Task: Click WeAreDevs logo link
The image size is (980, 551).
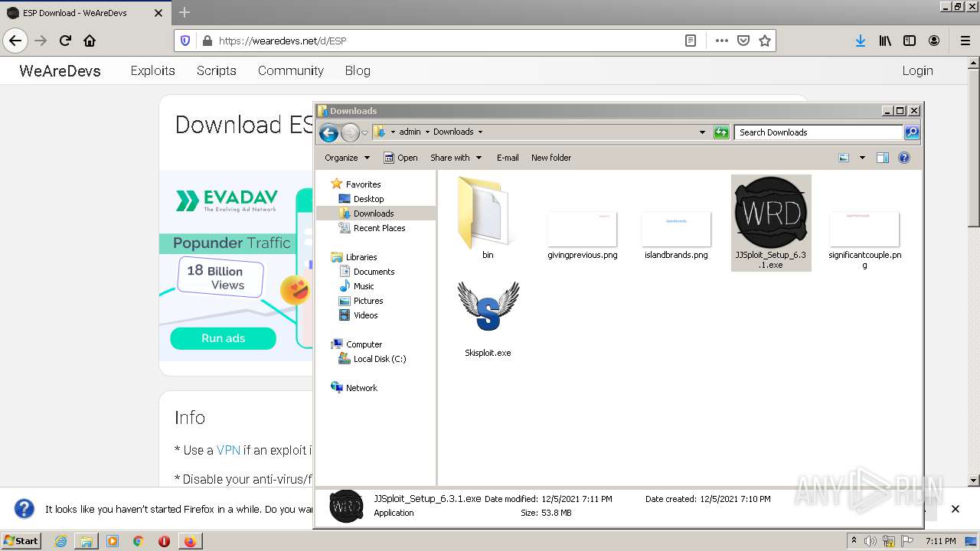Action: coord(60,70)
